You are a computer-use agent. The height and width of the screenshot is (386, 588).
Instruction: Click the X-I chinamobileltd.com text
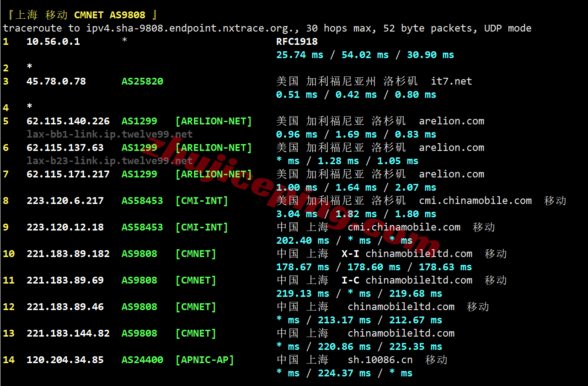coord(407,254)
